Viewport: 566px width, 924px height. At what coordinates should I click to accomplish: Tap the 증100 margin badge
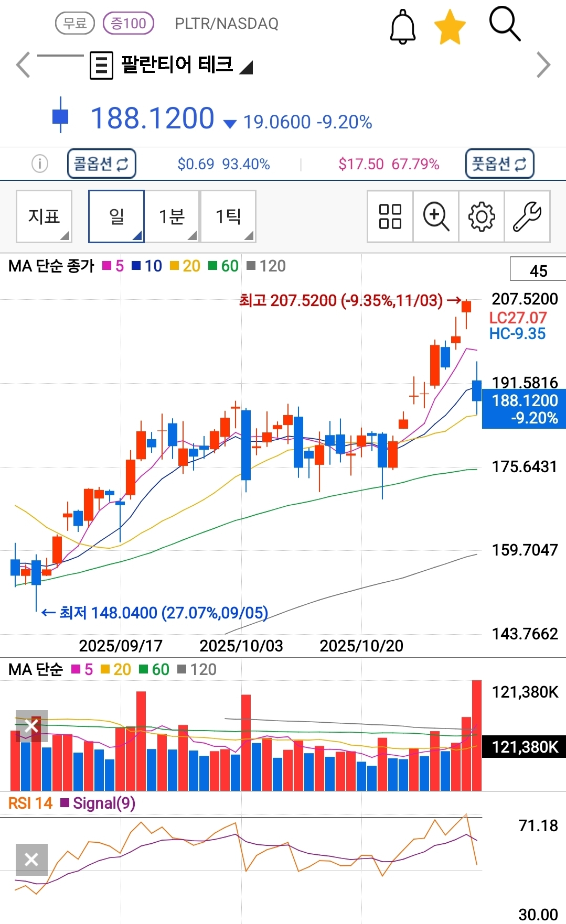(129, 23)
